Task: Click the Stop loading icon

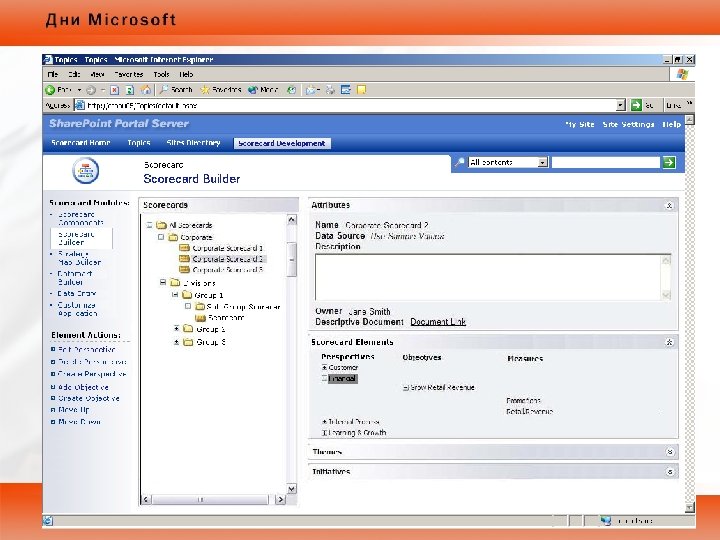Action: (x=115, y=90)
